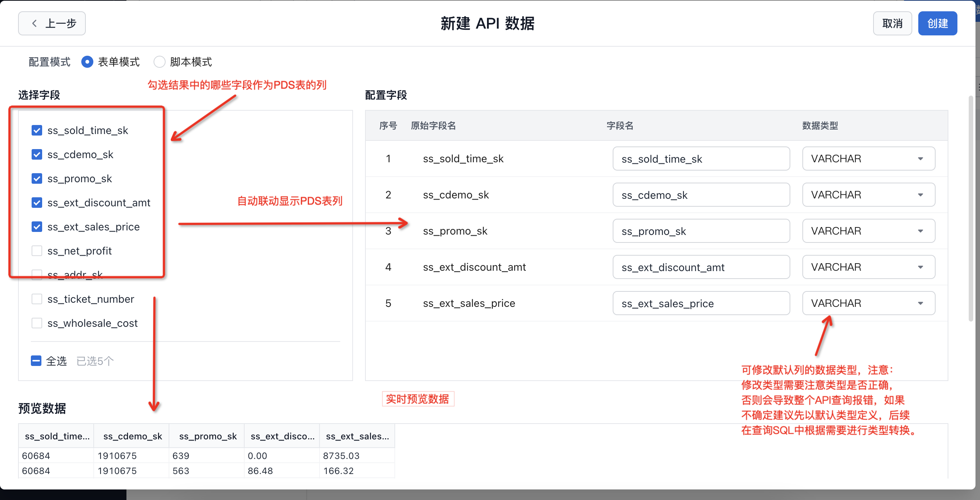This screenshot has height=500, width=980.
Task: Select the 脚本模式 radio option
Action: pyautogui.click(x=160, y=62)
